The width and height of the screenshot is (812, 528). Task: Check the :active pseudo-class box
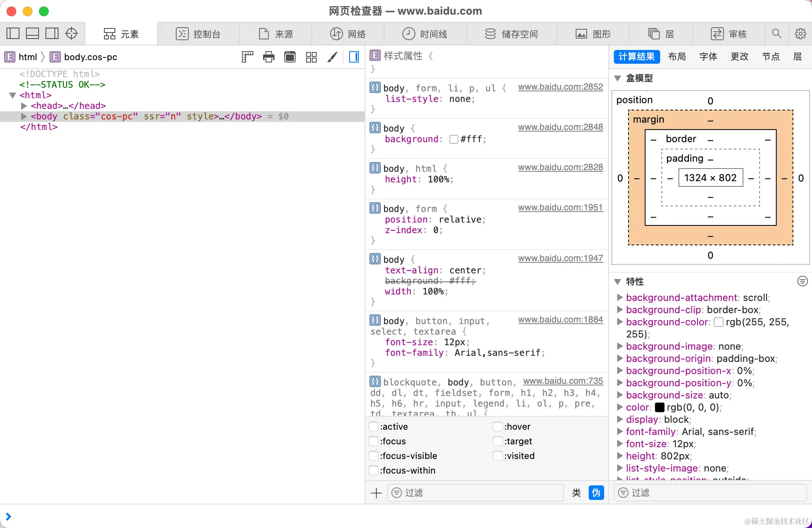tap(374, 426)
